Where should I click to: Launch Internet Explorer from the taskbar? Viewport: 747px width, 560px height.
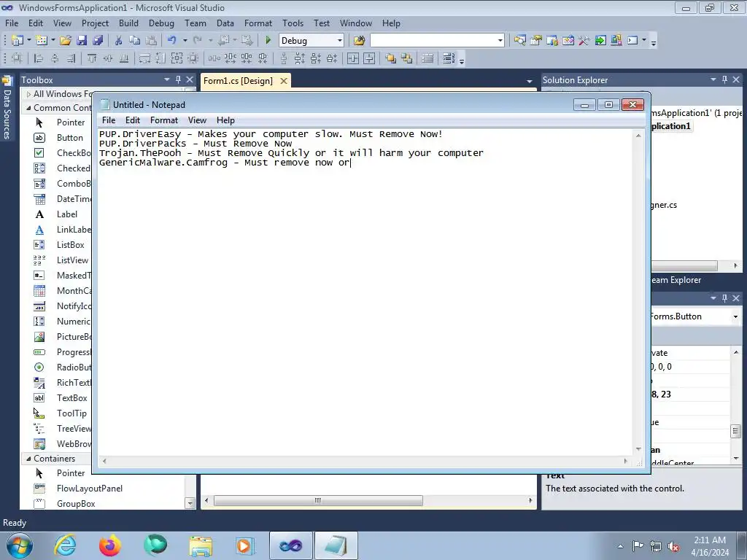pos(65,545)
